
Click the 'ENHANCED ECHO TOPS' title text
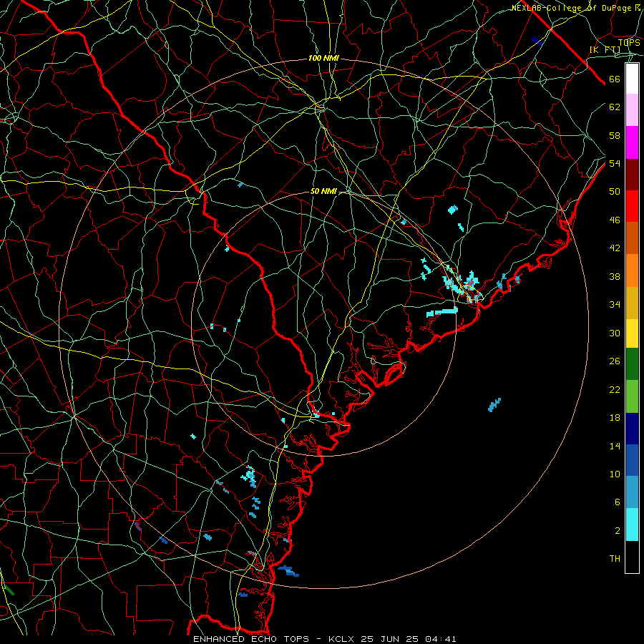(x=251, y=639)
